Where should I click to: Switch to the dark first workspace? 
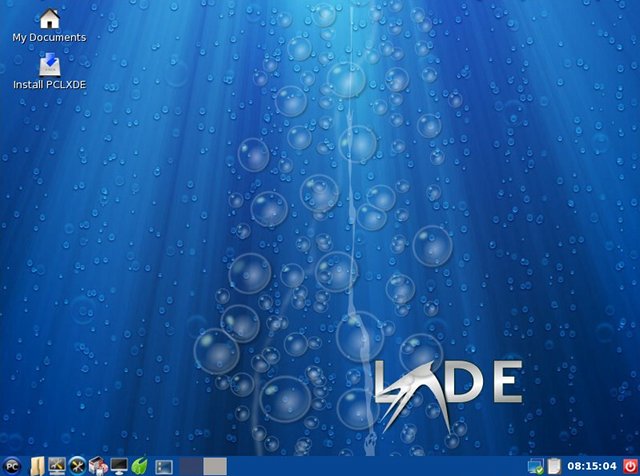coord(191,466)
